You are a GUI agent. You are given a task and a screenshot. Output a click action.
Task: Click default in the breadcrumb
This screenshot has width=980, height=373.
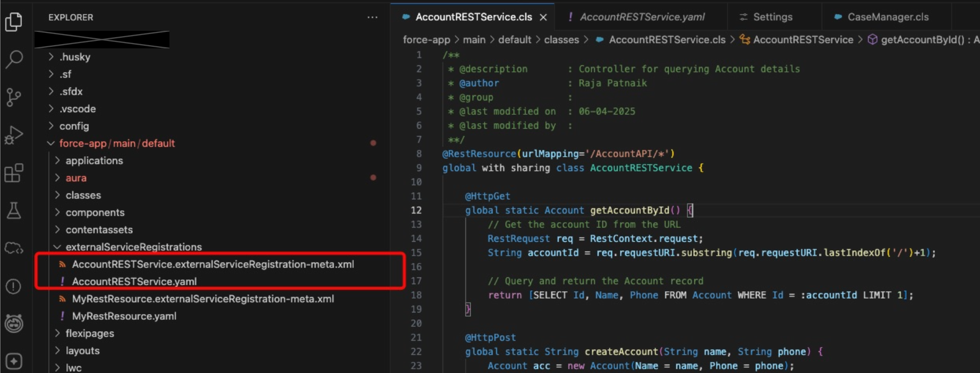point(514,40)
